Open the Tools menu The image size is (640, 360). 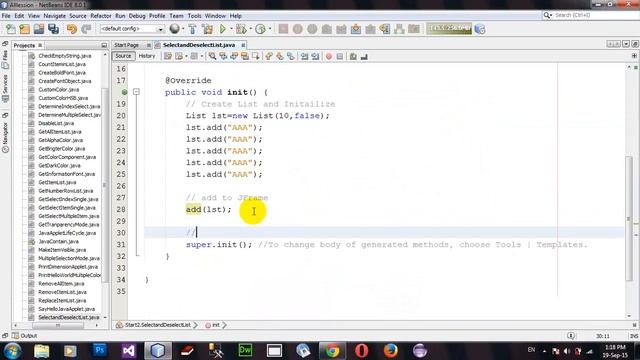tap(194, 16)
